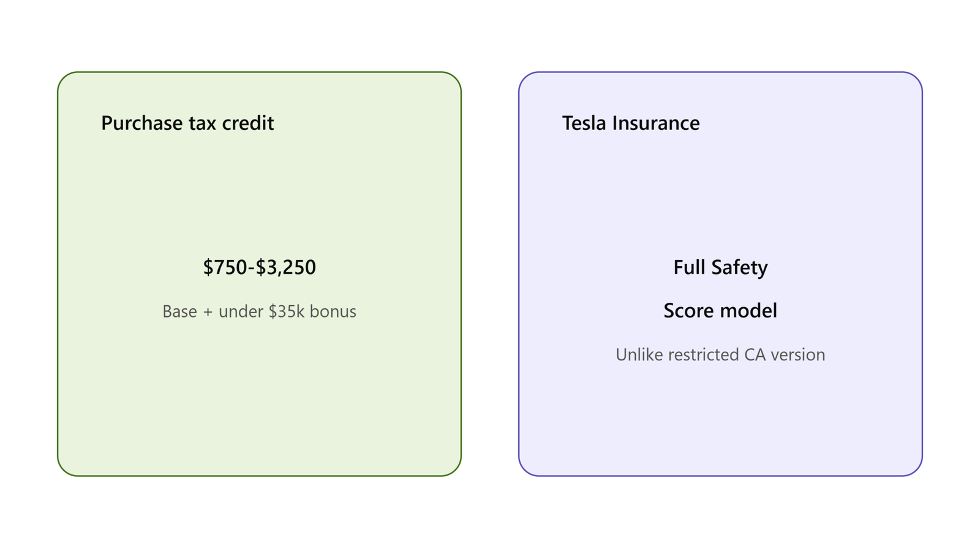Viewport: 980px width, 548px height.
Task: Click the Unlike restricted CA version caption
Action: pos(720,354)
